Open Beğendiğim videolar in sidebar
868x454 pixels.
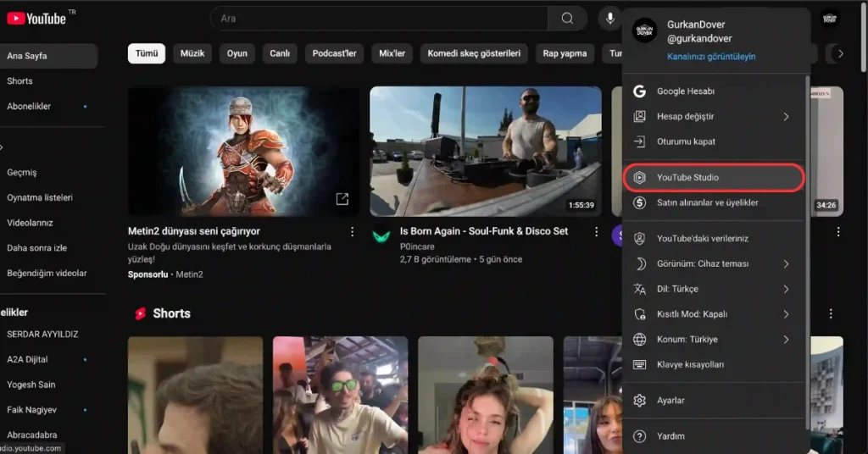tap(48, 274)
